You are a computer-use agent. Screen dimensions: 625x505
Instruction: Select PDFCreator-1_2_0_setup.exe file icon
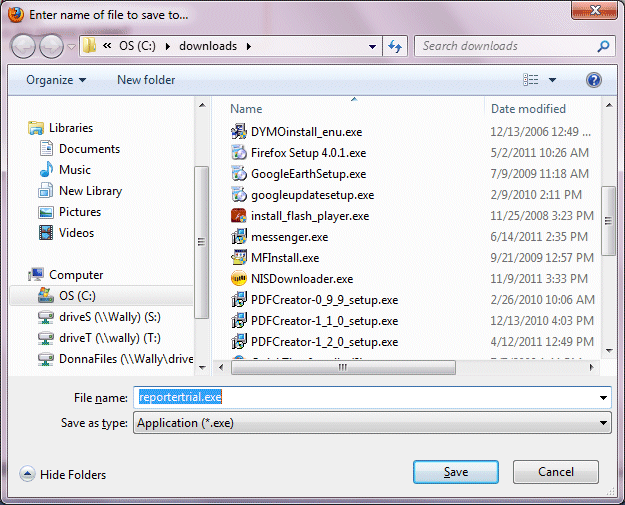pyautogui.click(x=239, y=342)
